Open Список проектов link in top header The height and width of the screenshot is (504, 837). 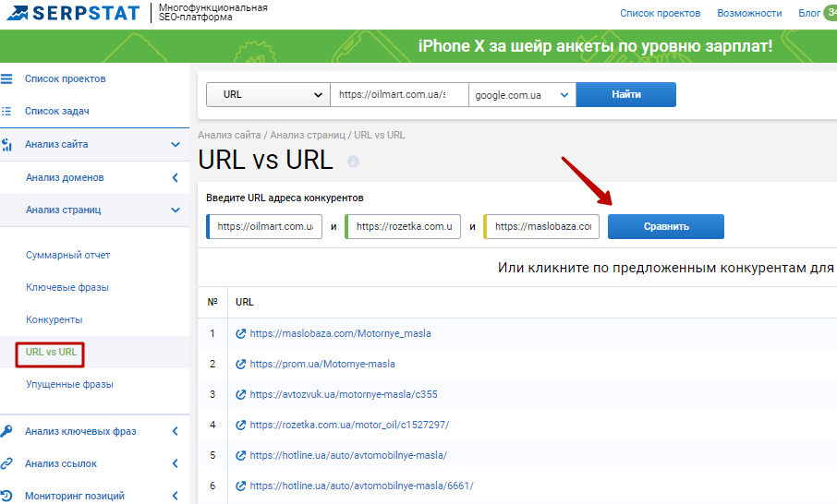660,13
